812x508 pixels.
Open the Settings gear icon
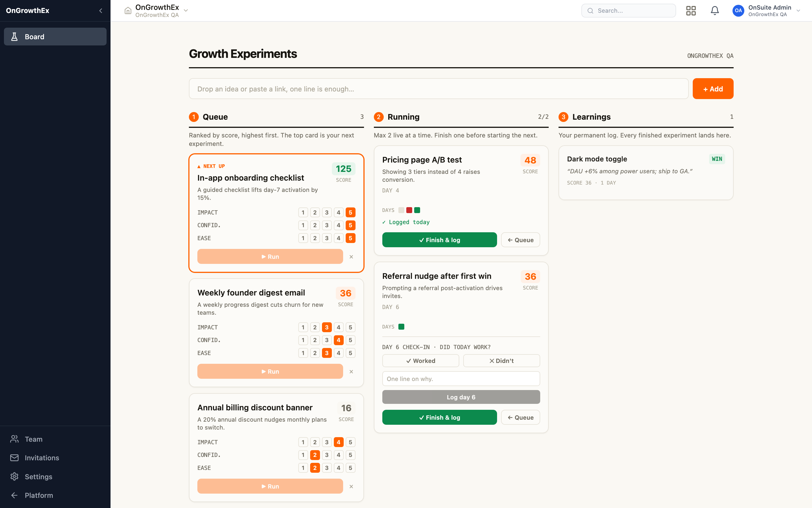tap(14, 476)
